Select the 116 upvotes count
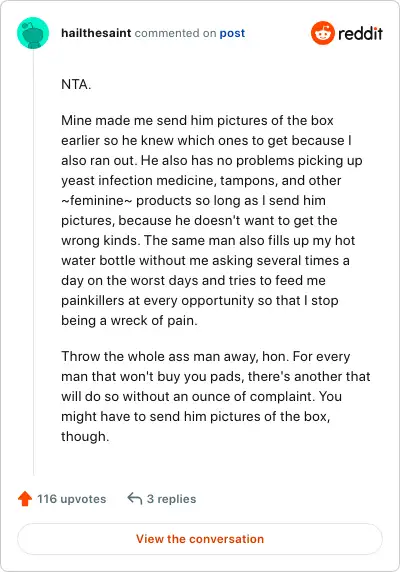The width and height of the screenshot is (400, 572). coord(71,499)
